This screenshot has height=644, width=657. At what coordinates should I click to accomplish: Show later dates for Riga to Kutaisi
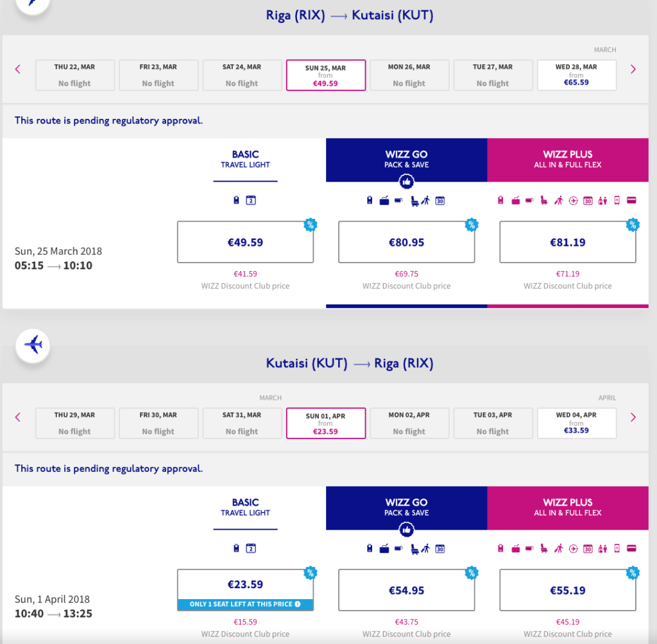[633, 69]
